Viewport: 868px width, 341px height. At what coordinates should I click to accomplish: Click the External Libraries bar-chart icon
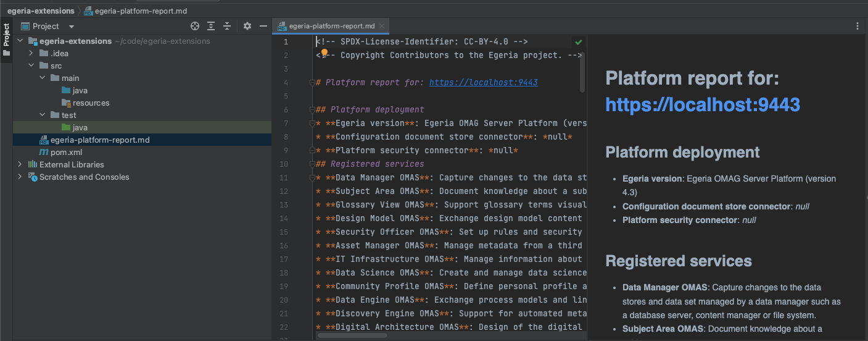click(33, 164)
